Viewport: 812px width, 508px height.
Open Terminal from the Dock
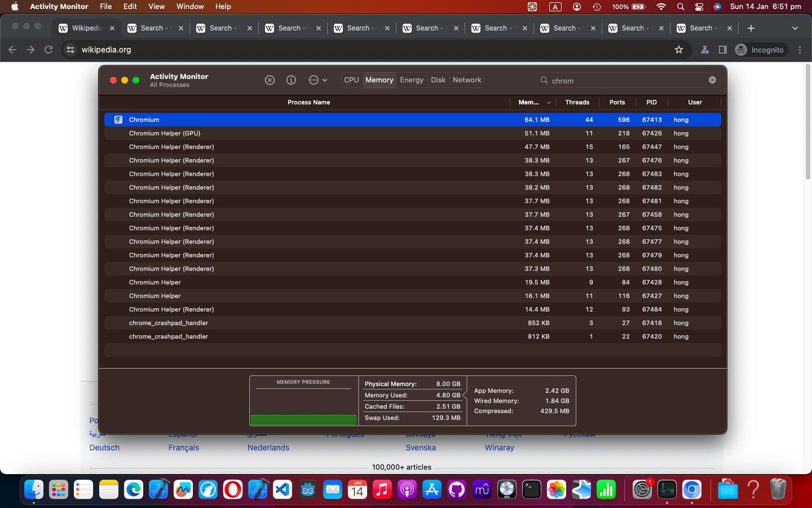point(531,489)
